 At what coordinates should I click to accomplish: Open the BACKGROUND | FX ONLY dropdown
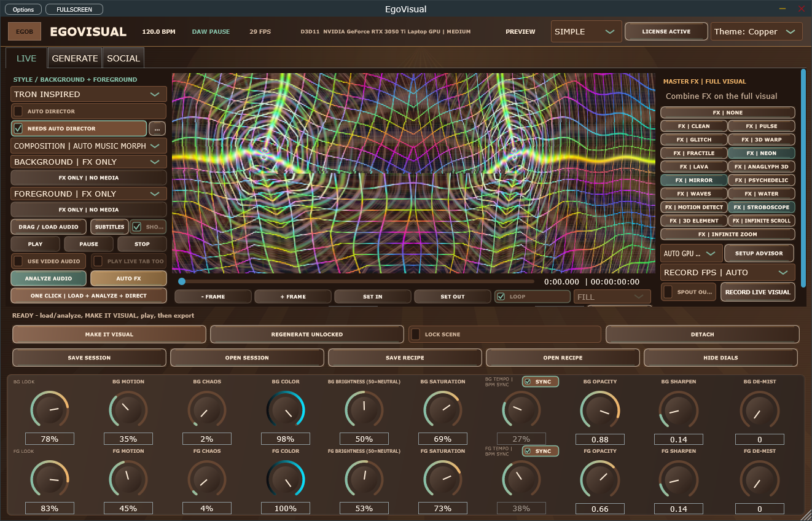[x=88, y=162]
